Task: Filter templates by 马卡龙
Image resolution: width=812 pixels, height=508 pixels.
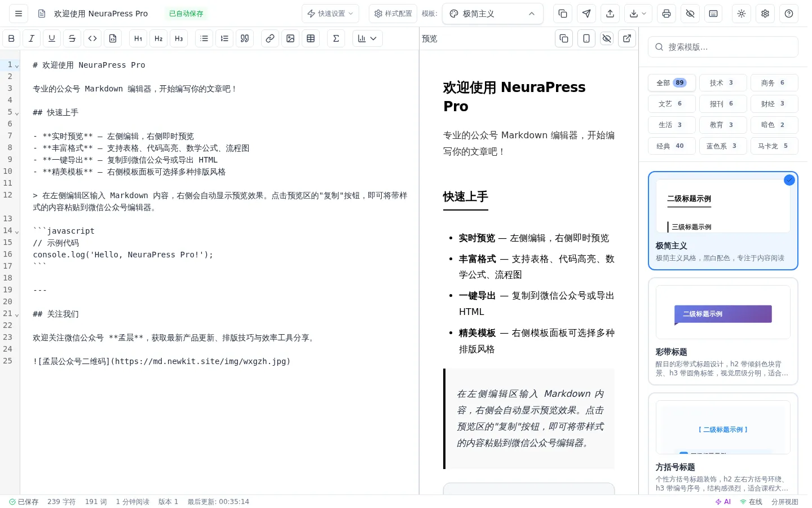Action: coord(774,146)
